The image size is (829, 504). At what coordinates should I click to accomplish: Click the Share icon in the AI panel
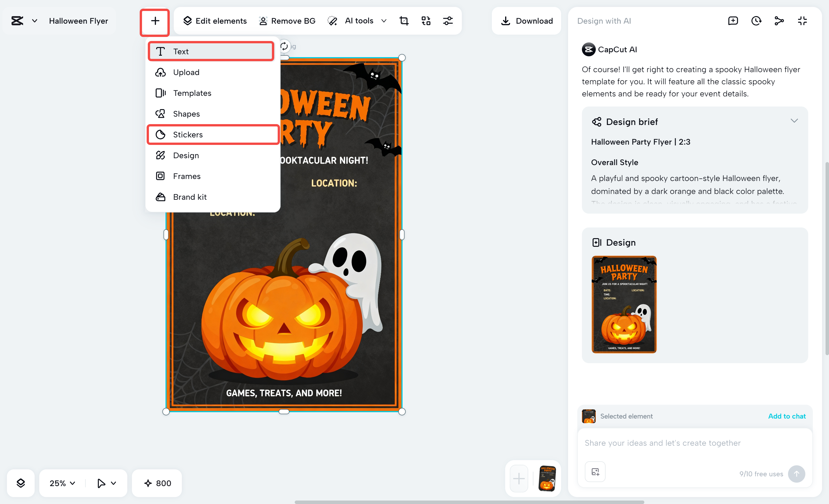[779, 20]
